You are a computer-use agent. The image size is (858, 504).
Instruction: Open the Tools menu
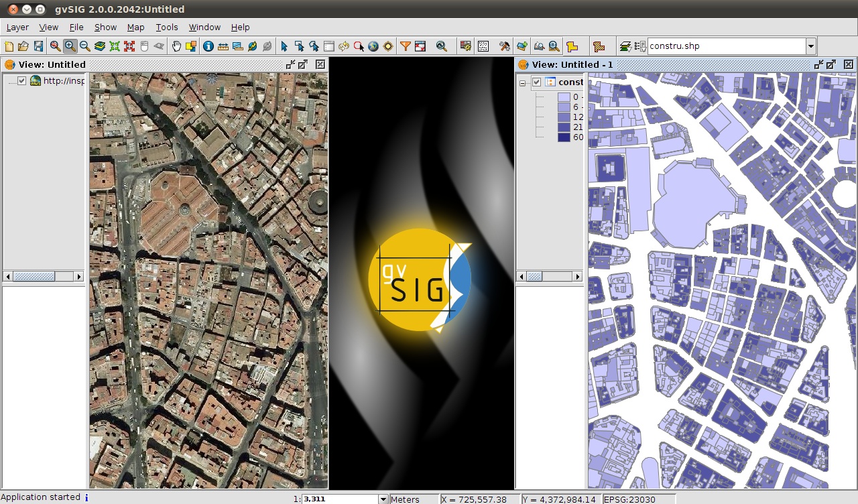167,27
